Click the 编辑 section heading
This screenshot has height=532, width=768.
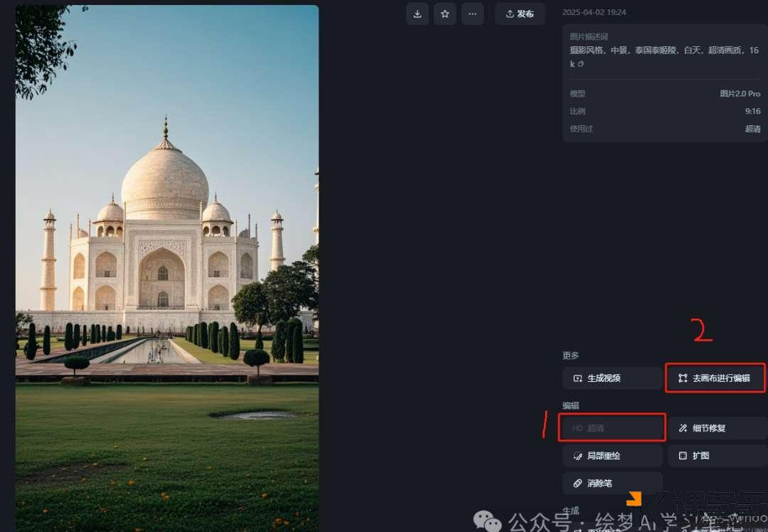[x=570, y=405]
